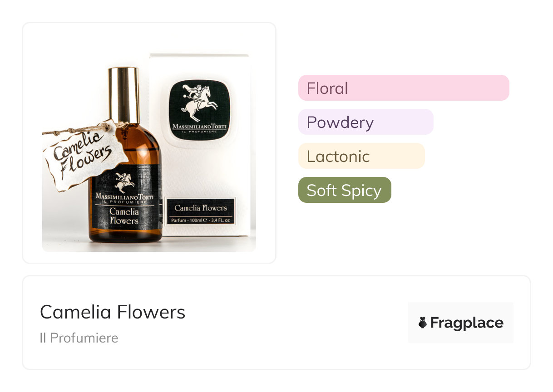Image resolution: width=553 pixels, height=392 pixels.
Task: Click the Lactonic accord tag
Action: (x=361, y=156)
